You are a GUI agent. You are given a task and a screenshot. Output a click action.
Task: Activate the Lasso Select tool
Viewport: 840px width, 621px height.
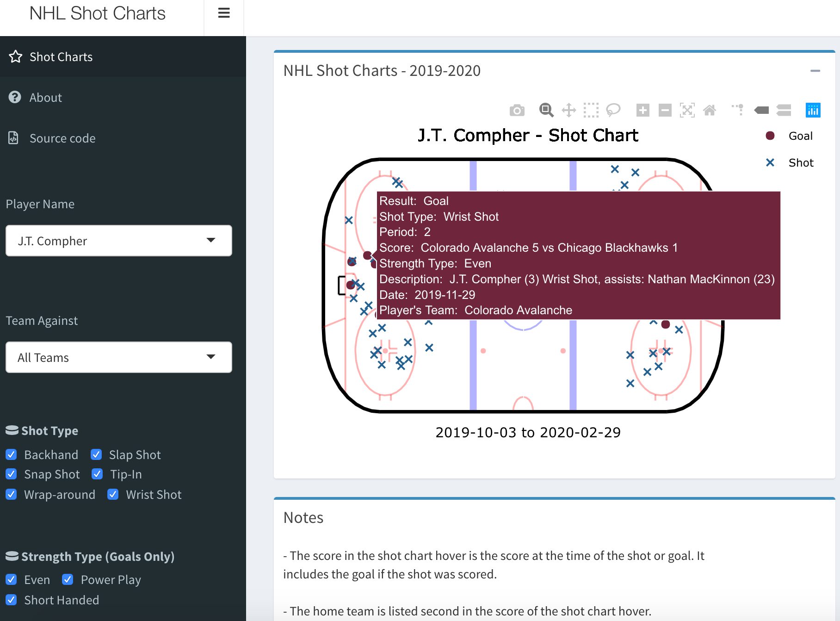613,110
